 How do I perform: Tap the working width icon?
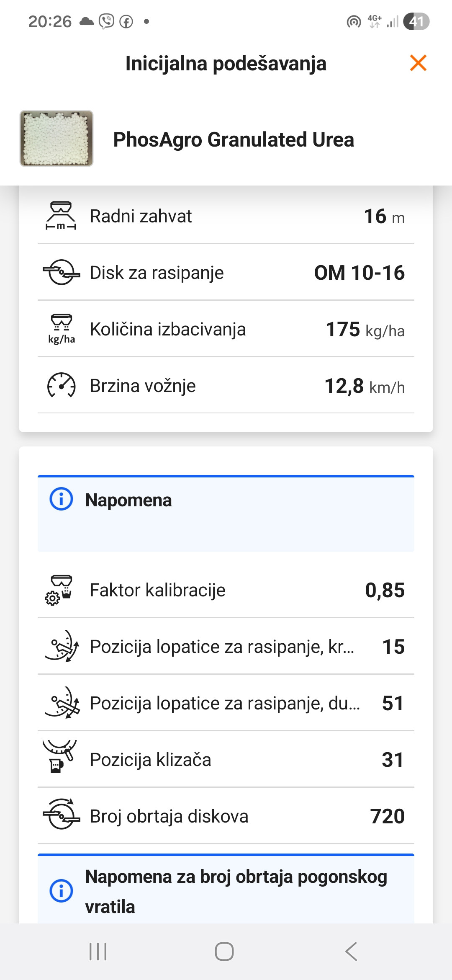click(x=61, y=216)
